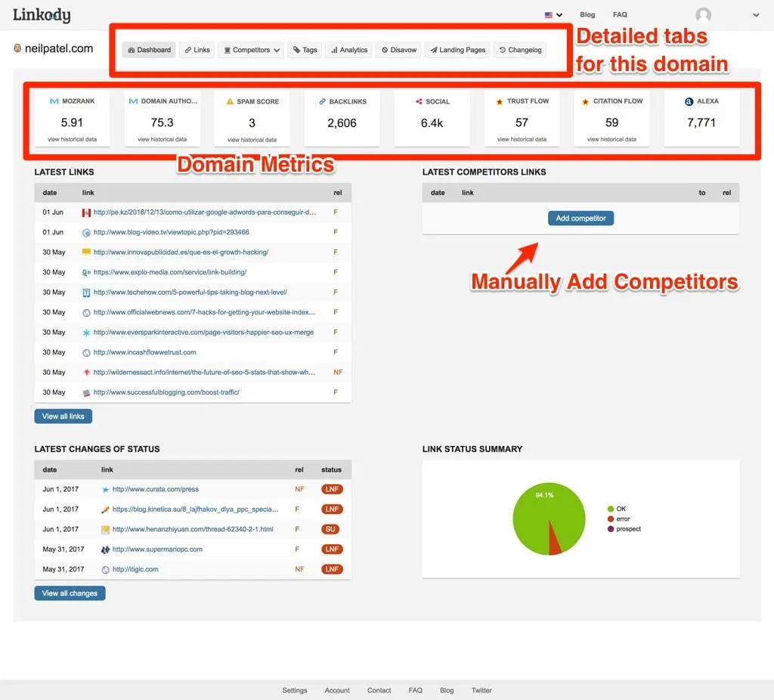Click the View all changes button
Image resolution: width=774 pixels, height=700 pixels.
tap(70, 593)
